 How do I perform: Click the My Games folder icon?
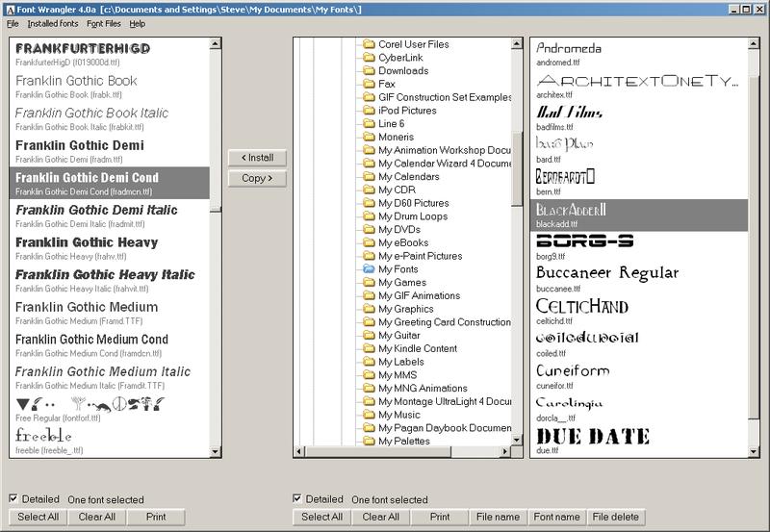click(369, 283)
